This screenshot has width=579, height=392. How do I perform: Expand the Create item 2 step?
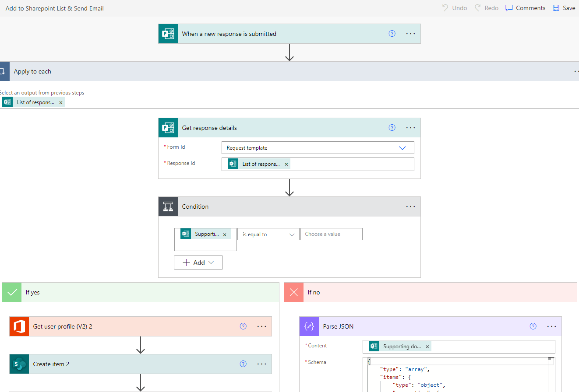141,364
